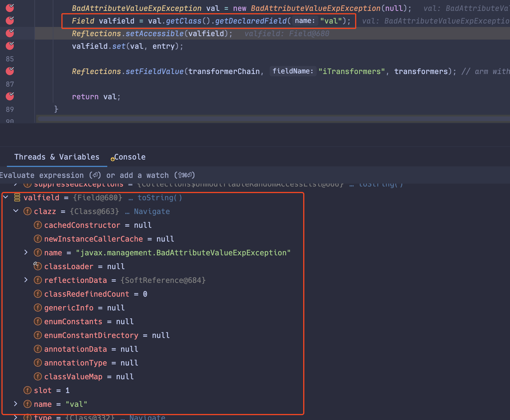Click the watch icon beside valfield variable
This screenshot has height=420, width=510.
(x=17, y=197)
